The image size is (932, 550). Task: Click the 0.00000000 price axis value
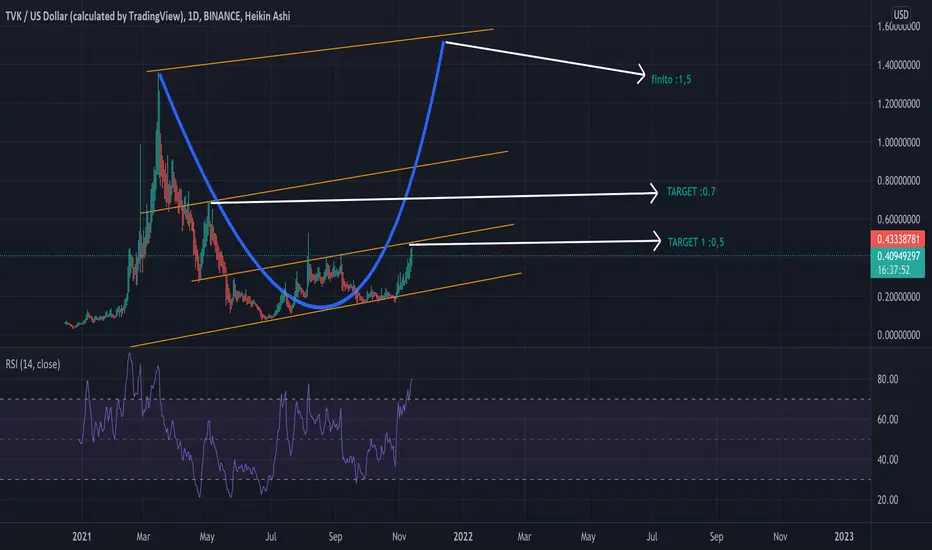[x=899, y=335]
